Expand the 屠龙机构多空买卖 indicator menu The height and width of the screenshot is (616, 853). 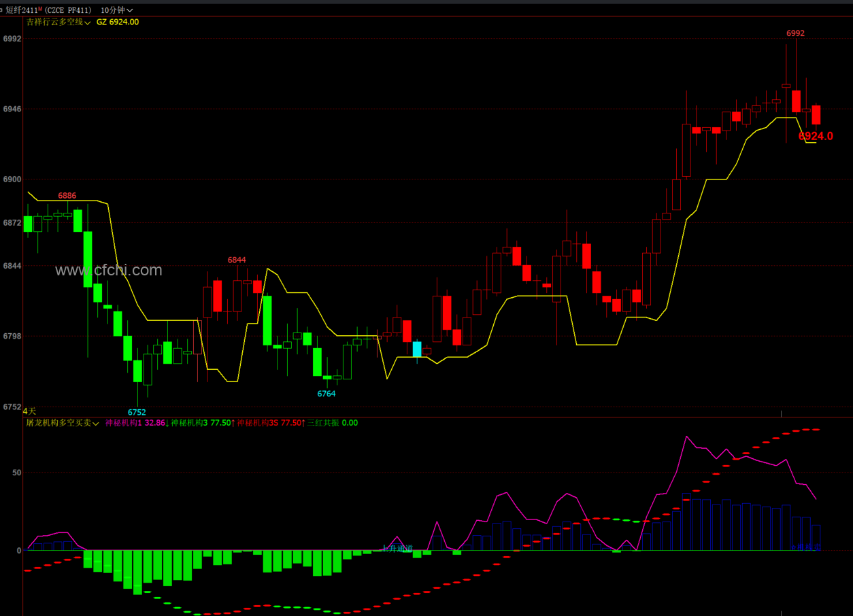(x=63, y=423)
